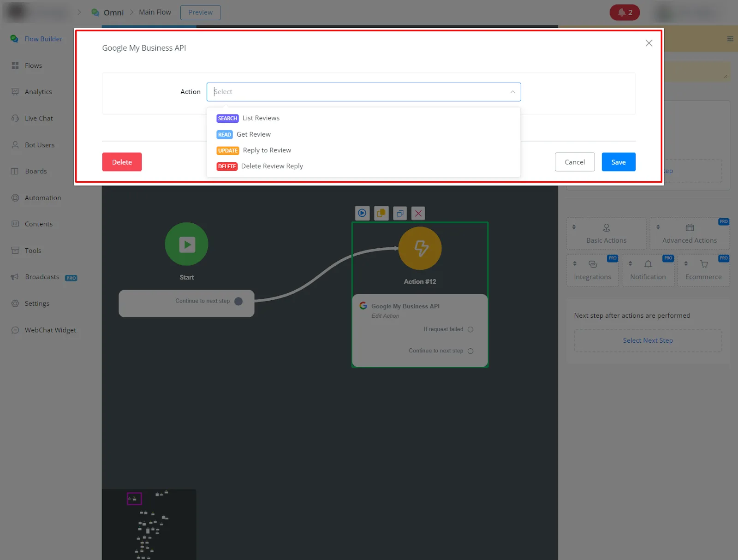
Task: Collapse the Action dropdown using chevron
Action: [512, 92]
